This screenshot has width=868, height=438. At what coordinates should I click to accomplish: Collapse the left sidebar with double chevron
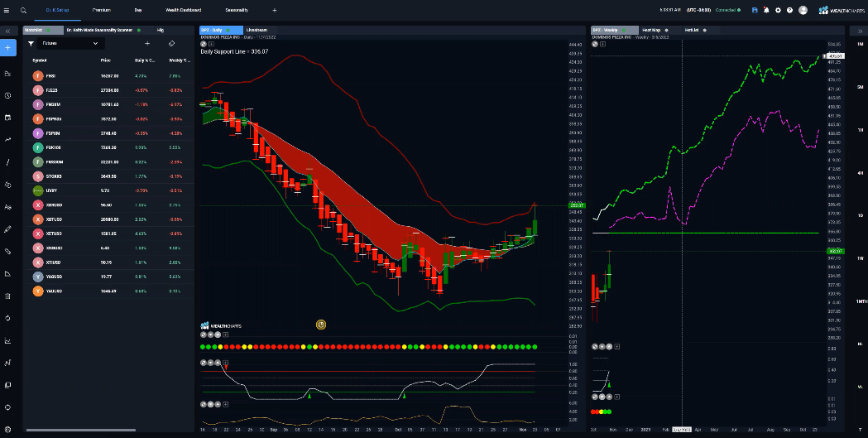(7, 31)
